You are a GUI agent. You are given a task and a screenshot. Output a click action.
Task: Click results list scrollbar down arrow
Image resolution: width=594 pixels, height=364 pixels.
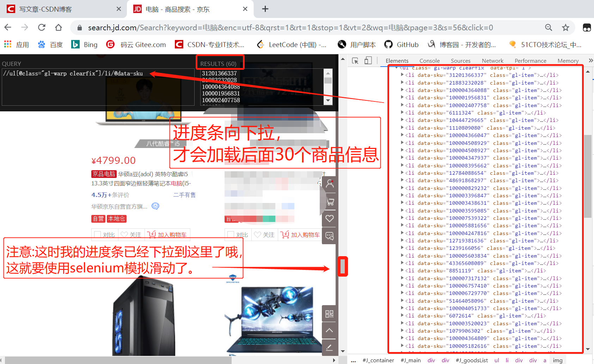pos(328,100)
